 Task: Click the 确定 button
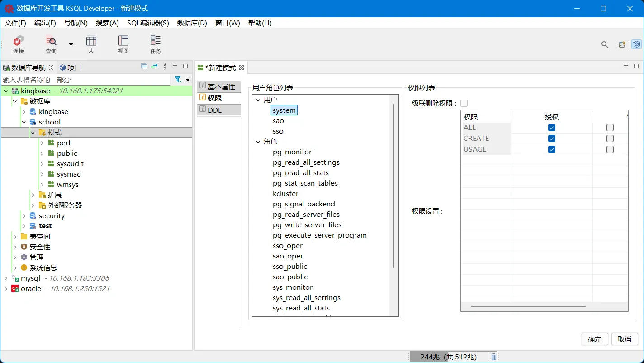(595, 339)
